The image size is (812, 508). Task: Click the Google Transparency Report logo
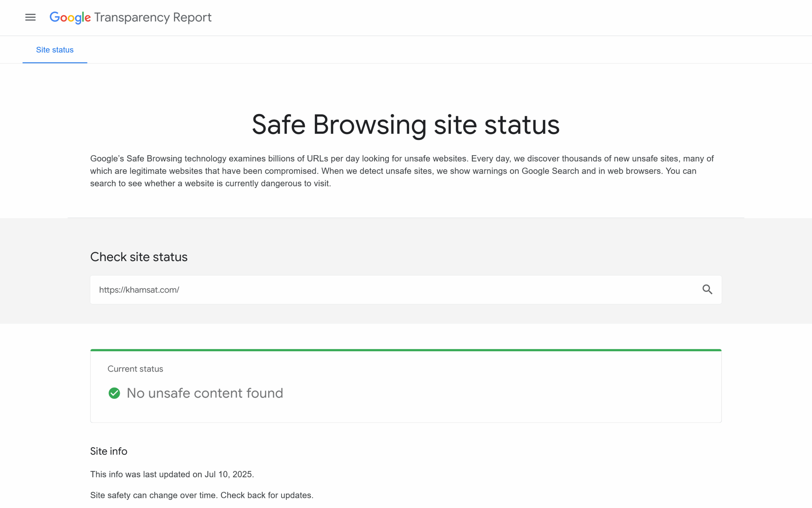[x=131, y=17]
